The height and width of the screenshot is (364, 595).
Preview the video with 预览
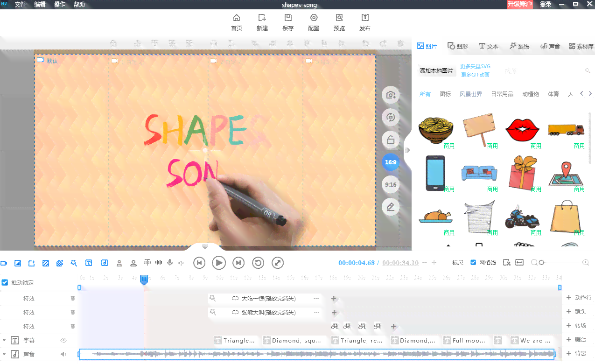(x=339, y=22)
